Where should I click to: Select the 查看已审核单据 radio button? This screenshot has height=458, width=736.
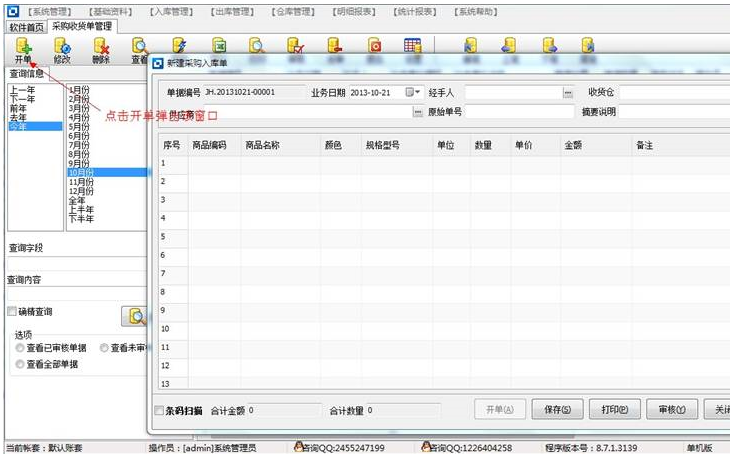tap(20, 348)
